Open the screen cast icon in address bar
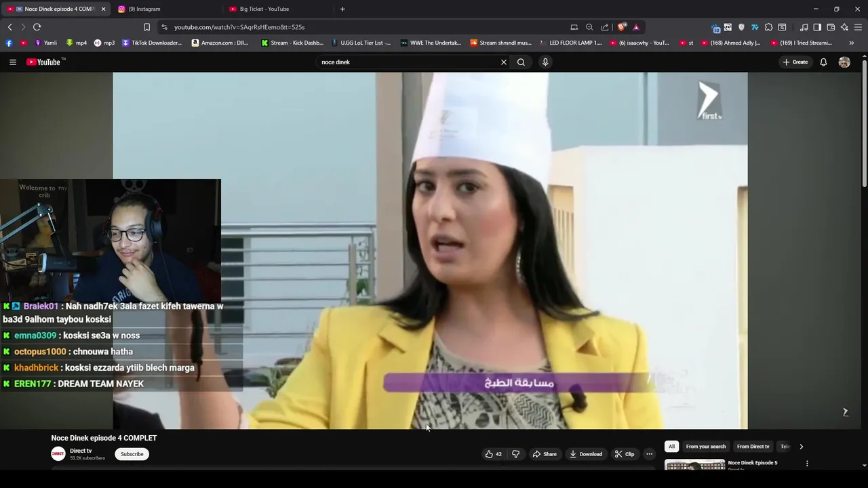 pyautogui.click(x=574, y=27)
